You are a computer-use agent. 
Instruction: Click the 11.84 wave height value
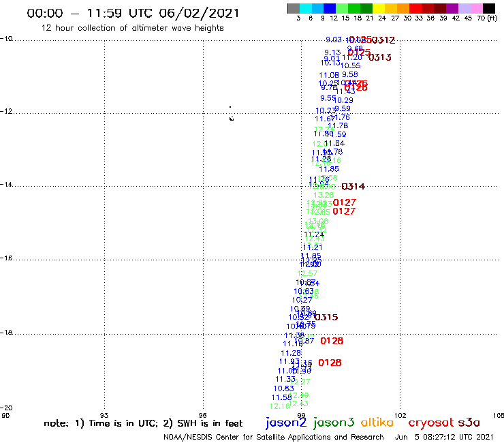[334, 143]
